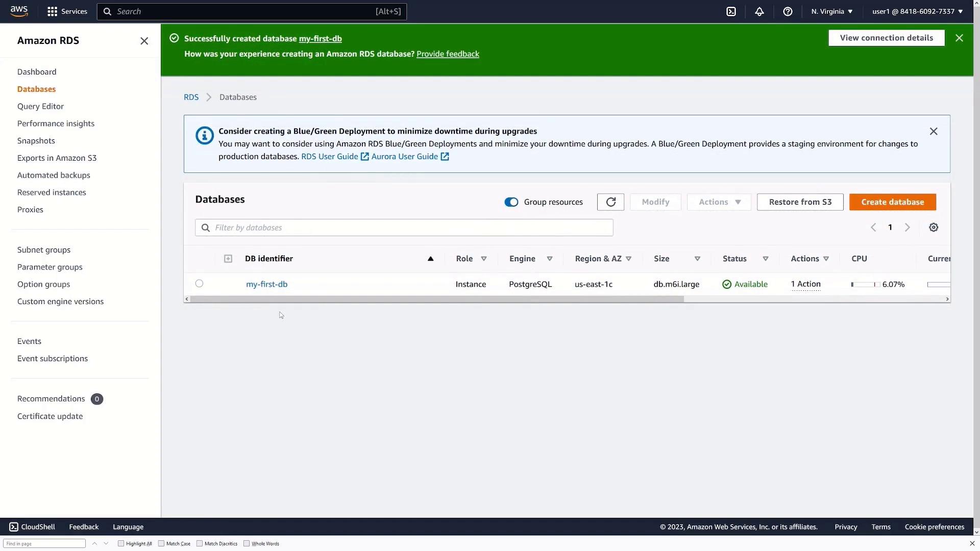Click the Create database button
The width and height of the screenshot is (980, 551).
coord(892,202)
